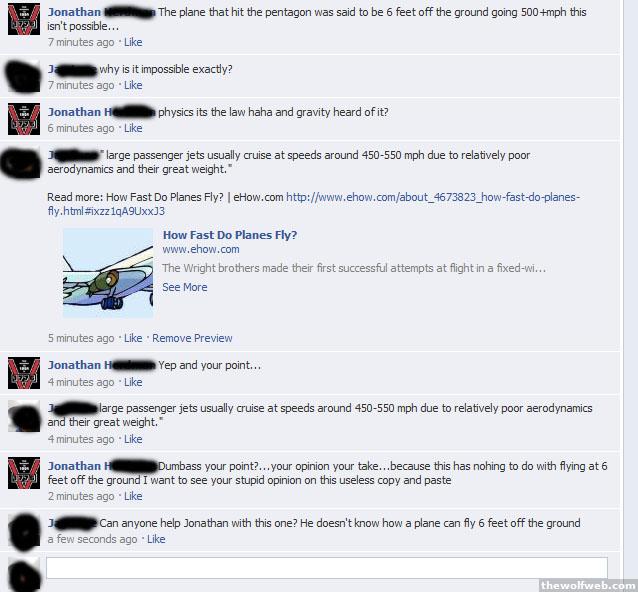Screen dimensions: 638x592
Task: Click the www.ehow.com domain link
Action: (201, 249)
